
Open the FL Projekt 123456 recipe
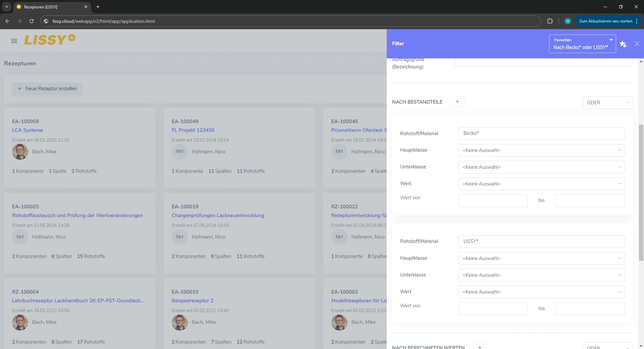[x=193, y=130]
